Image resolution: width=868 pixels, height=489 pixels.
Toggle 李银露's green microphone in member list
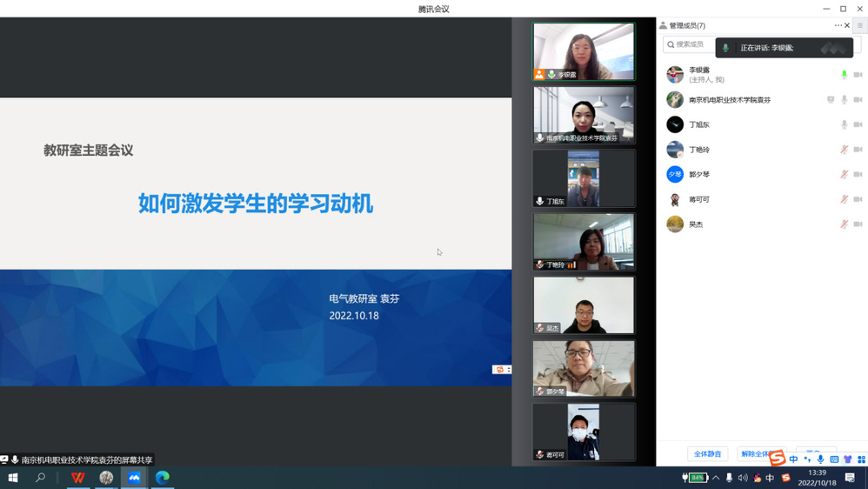click(x=844, y=75)
